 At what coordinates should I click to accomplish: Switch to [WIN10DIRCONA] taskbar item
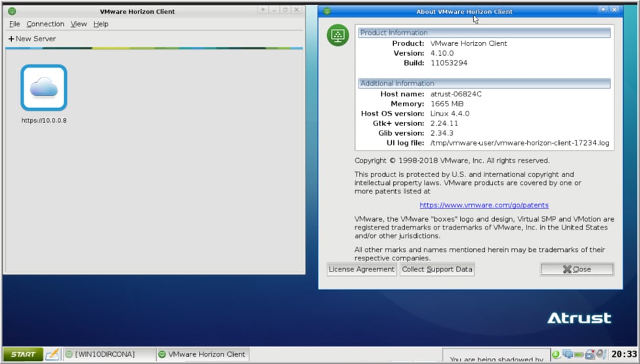(x=110, y=354)
